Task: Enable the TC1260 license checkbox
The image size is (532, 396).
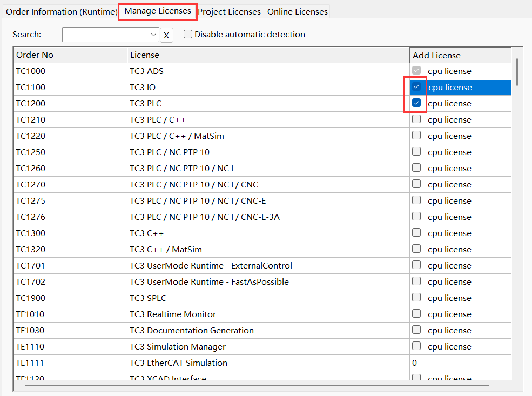Action: (x=416, y=167)
